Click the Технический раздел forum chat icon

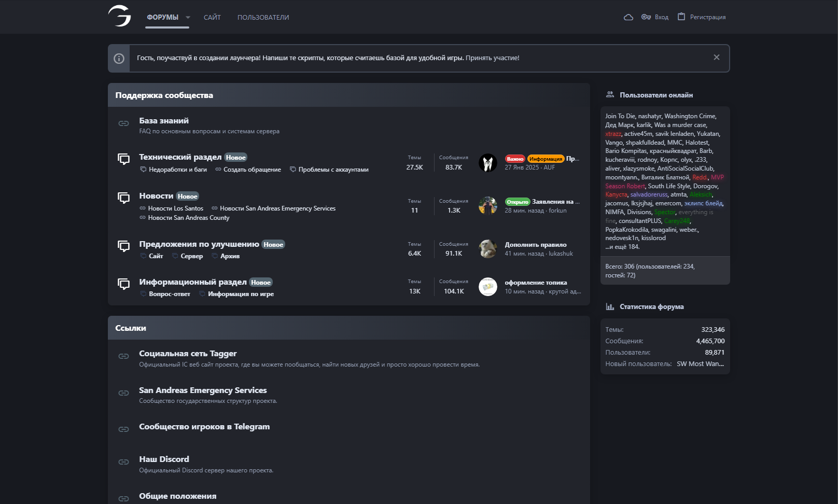click(x=123, y=159)
